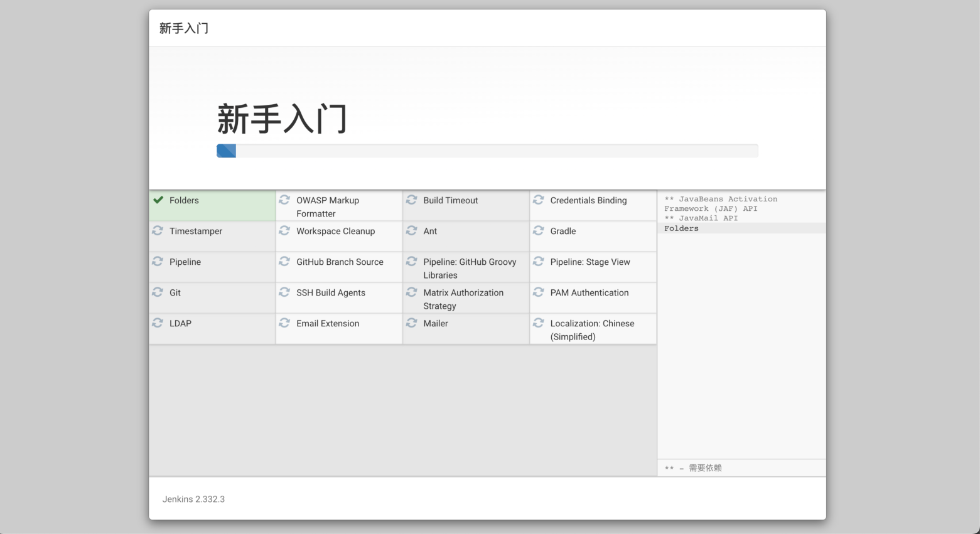This screenshot has width=980, height=534.
Task: Select the Timestamper plugin name
Action: (196, 231)
